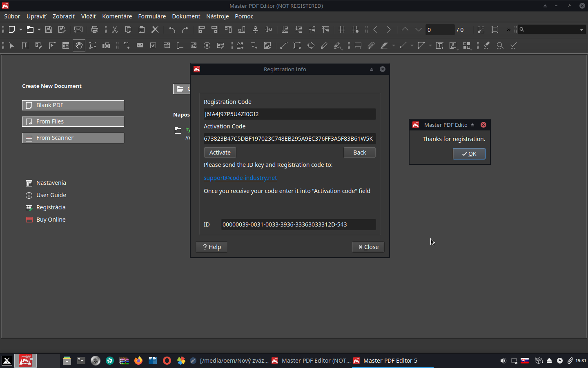The height and width of the screenshot is (368, 588).
Task: Select the Snapshot camera tool
Action: coord(106,45)
